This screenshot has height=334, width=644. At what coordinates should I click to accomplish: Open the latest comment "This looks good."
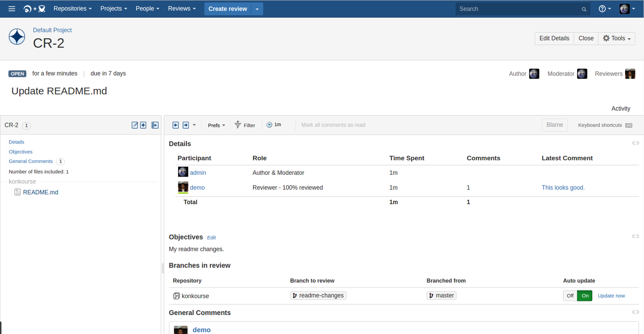(x=563, y=187)
